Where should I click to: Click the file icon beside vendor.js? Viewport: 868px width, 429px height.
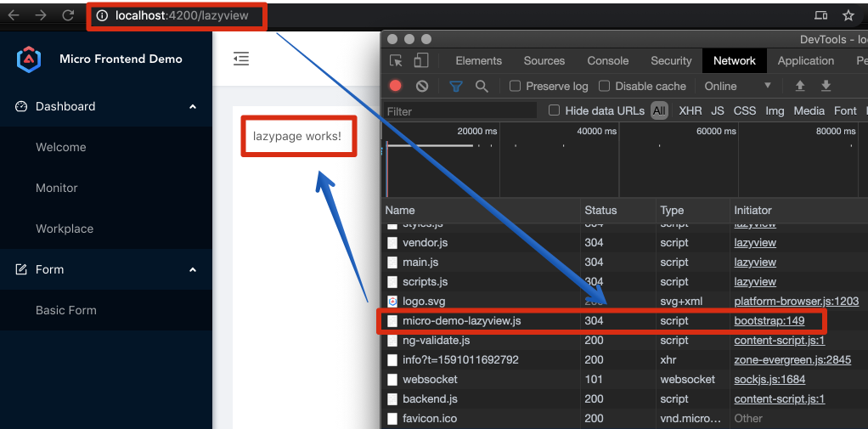click(x=392, y=242)
